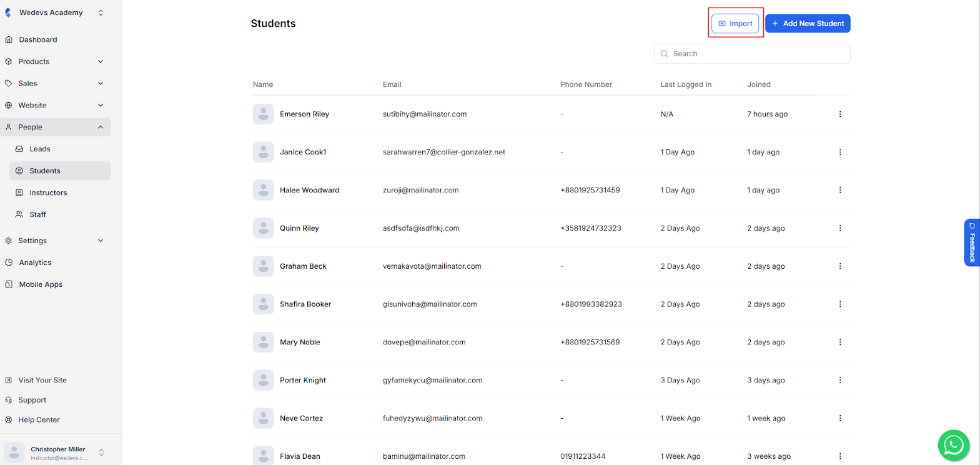Click the Name column header
Screen dimensions: 980x465
click(x=263, y=84)
